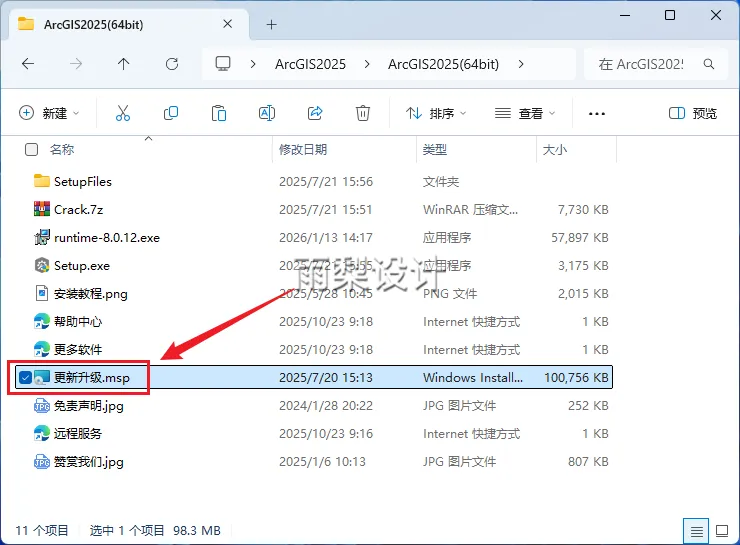Toggle the select-all checkbox in header
The width and height of the screenshot is (740, 545).
pos(31,150)
